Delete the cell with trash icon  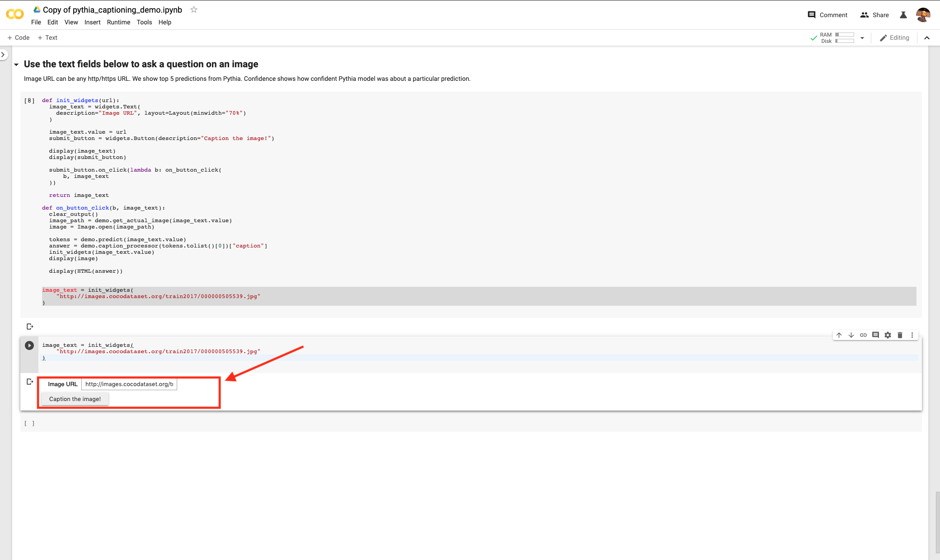click(900, 335)
